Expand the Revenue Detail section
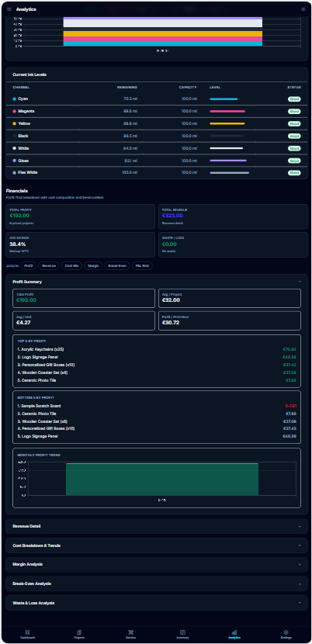This screenshot has height=644, width=312. [x=157, y=526]
